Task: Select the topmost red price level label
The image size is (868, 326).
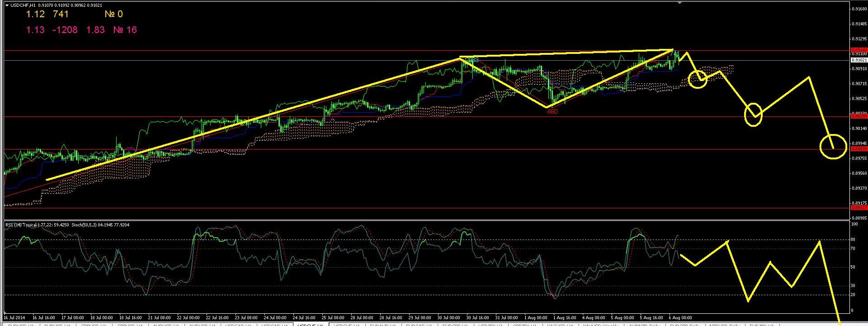Action: (859, 50)
